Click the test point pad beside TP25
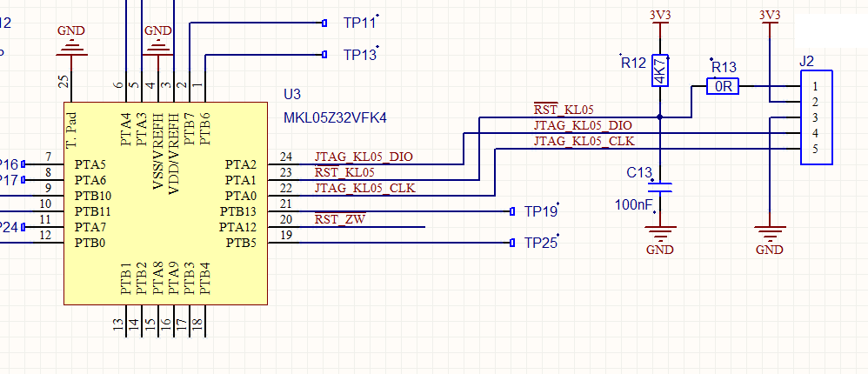The height and width of the screenshot is (374, 868). tap(512, 244)
